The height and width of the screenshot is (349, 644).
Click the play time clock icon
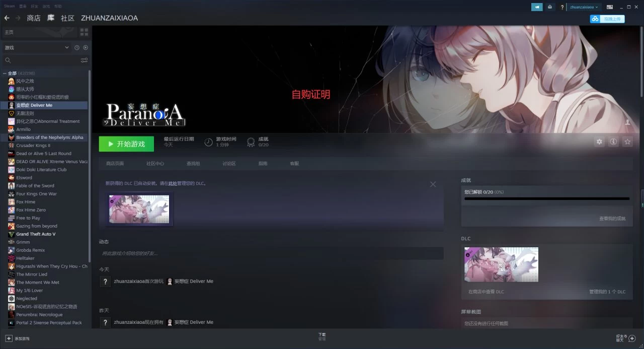point(208,142)
